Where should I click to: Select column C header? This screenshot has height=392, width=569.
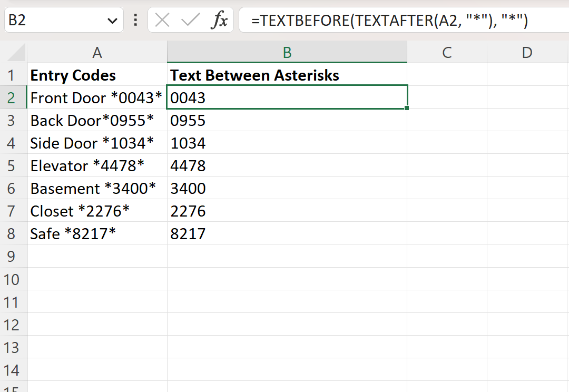(x=447, y=53)
